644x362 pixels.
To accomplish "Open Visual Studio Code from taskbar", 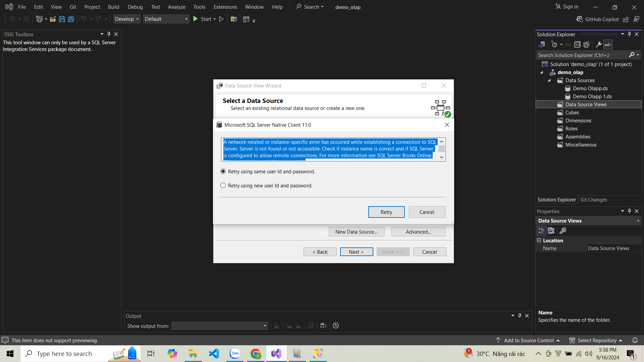I will tap(214, 354).
